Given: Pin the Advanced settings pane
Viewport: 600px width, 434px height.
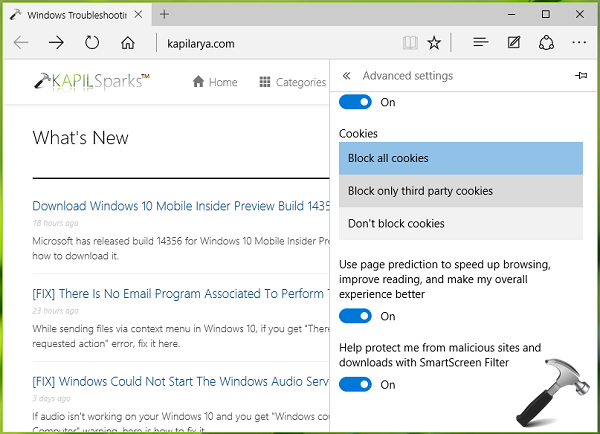Looking at the screenshot, I should tap(581, 75).
